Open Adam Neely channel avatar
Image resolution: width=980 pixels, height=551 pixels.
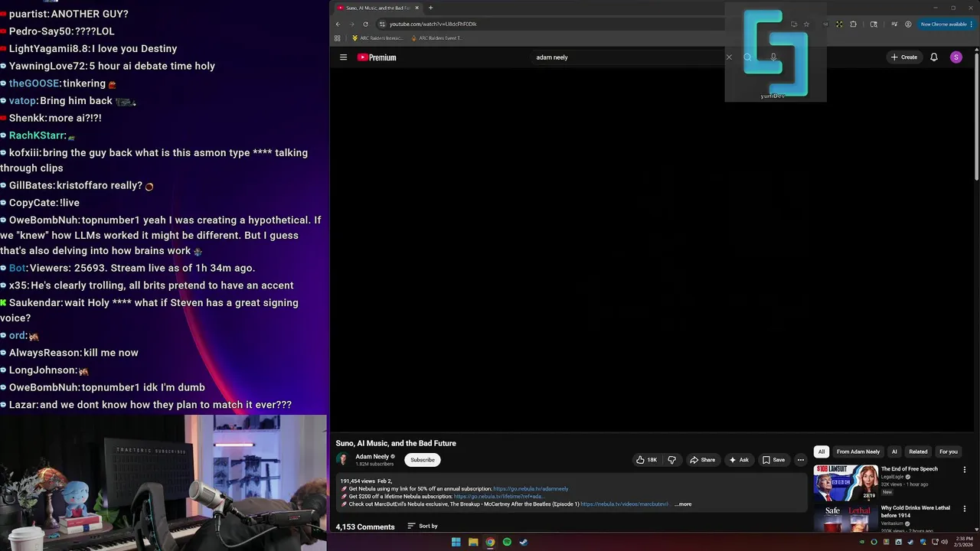click(x=342, y=459)
